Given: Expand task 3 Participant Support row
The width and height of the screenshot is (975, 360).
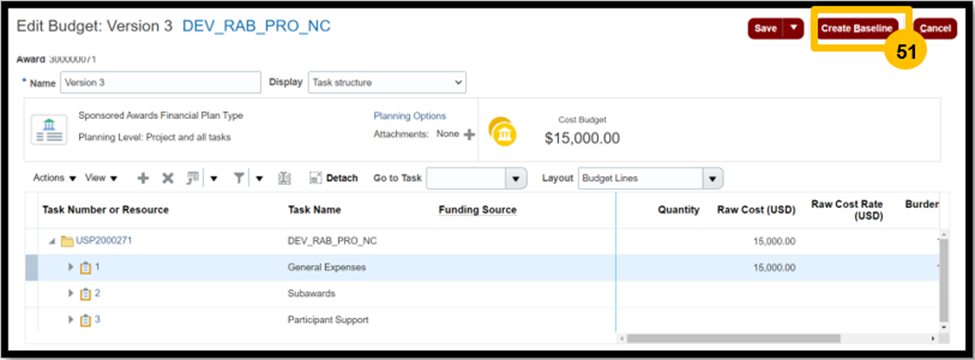Looking at the screenshot, I should (x=70, y=320).
